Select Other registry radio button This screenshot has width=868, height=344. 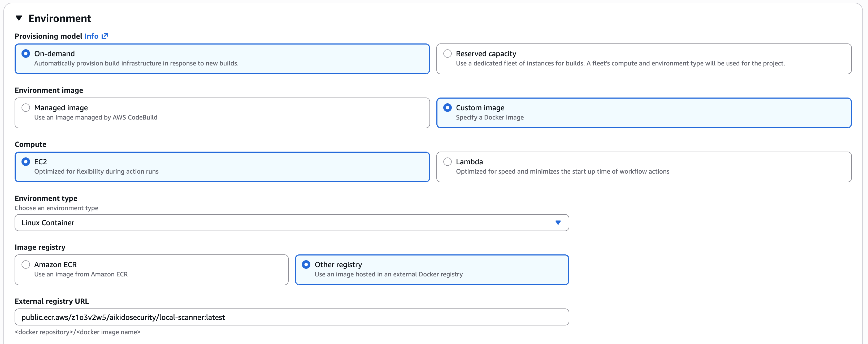tap(306, 264)
